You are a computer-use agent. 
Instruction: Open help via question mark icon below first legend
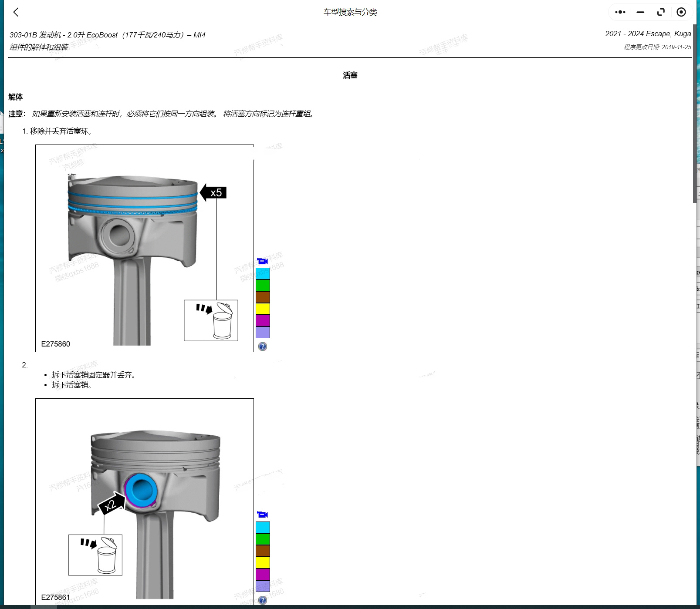262,346
